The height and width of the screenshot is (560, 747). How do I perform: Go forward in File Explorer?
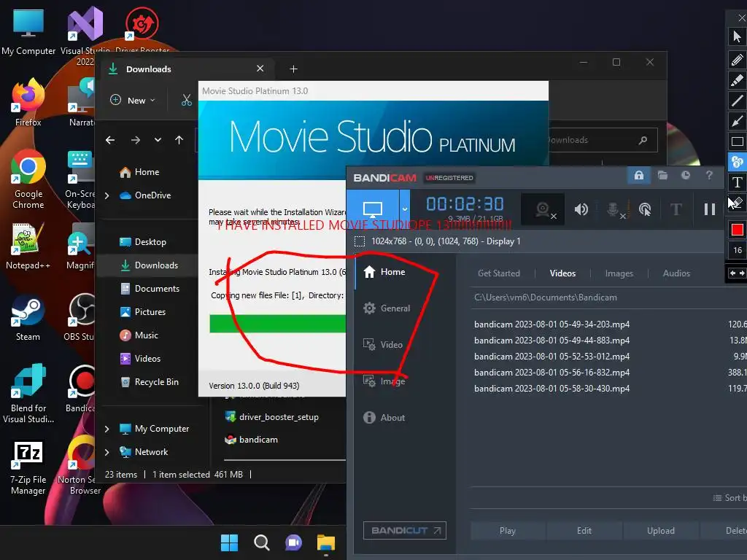click(135, 140)
